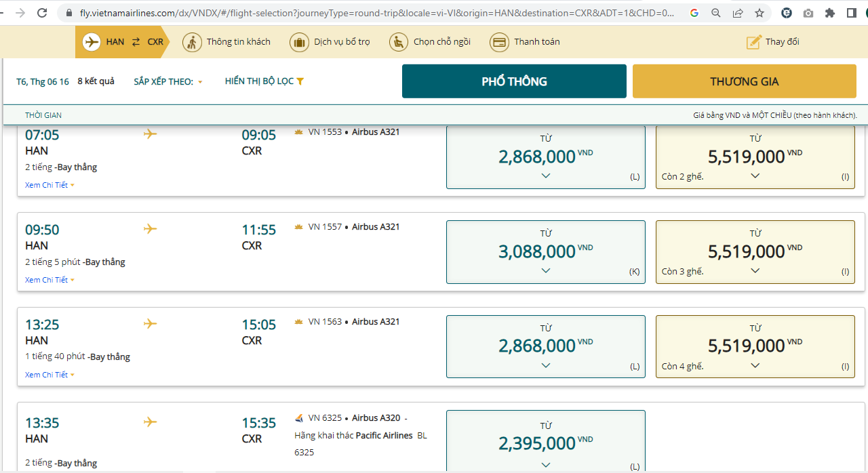Click the zoom magnifier icon in address bar

[x=716, y=13]
